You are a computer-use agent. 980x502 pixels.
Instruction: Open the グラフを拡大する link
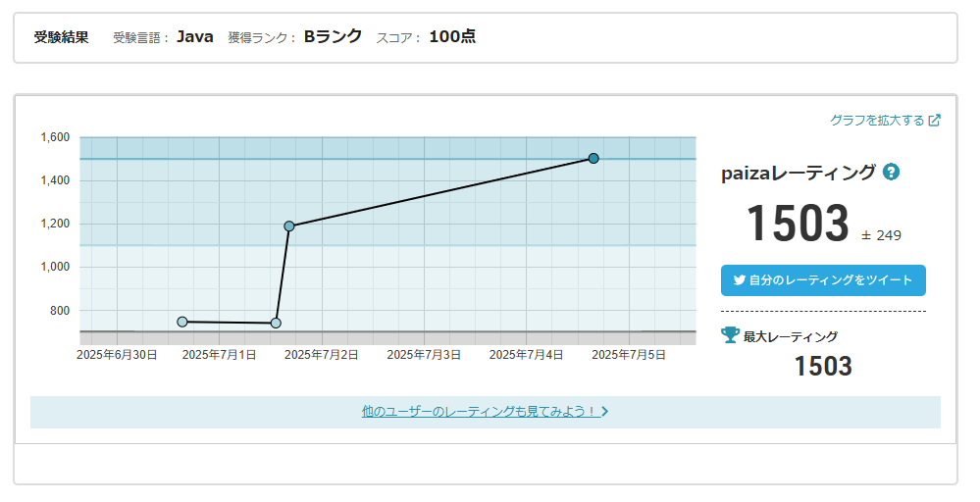pyautogui.click(x=876, y=121)
